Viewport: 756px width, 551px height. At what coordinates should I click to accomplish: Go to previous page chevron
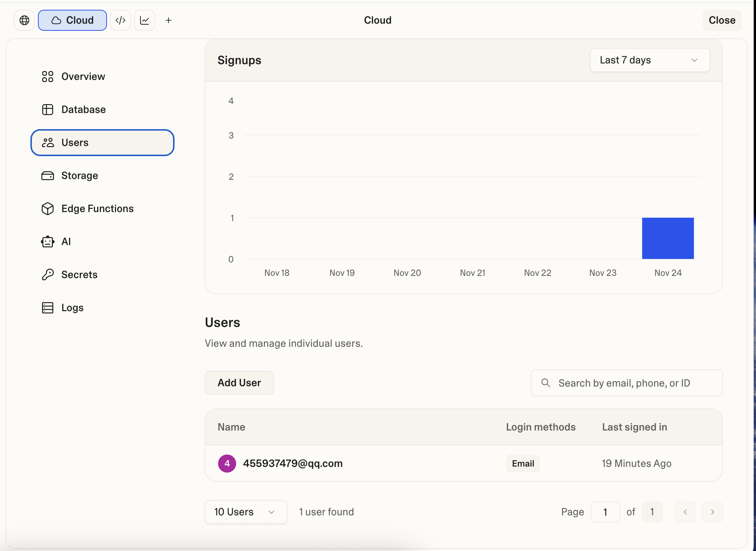pyautogui.click(x=685, y=512)
